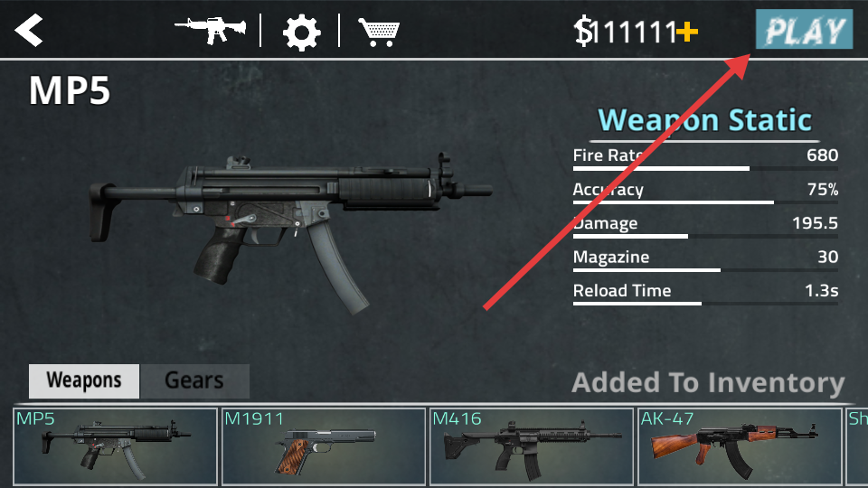Start the game with the PLAY button
The width and height of the screenshot is (868, 488).
click(805, 29)
